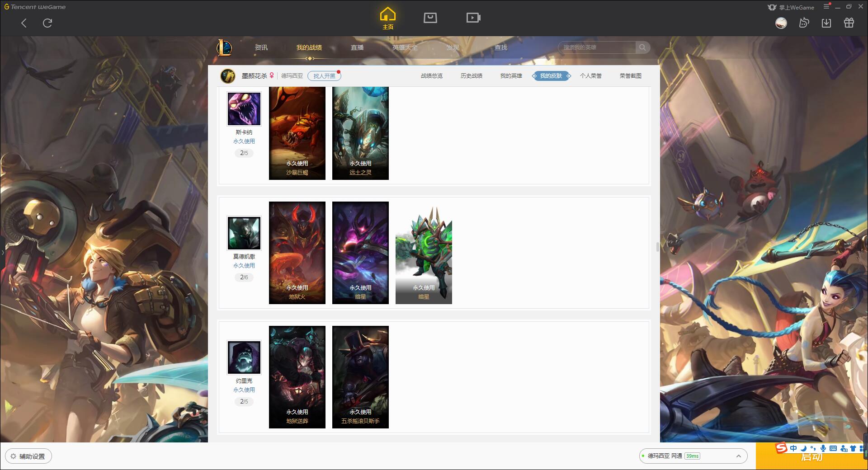Open the 直播 live tab
This screenshot has height=470, width=868.
tap(357, 47)
